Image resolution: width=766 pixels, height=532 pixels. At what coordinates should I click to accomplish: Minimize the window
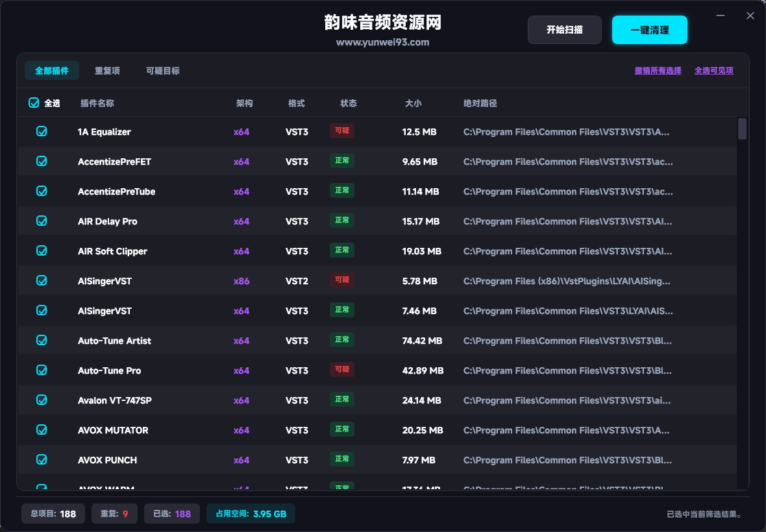pyautogui.click(x=721, y=16)
